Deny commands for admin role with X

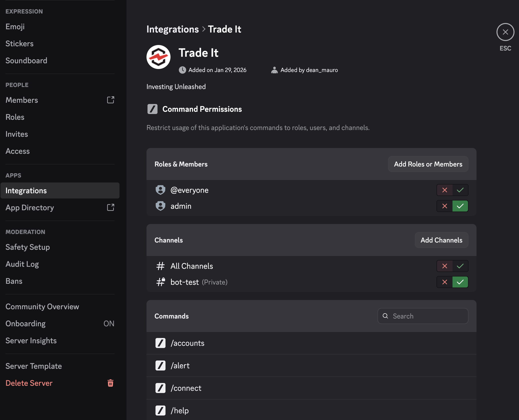click(444, 206)
